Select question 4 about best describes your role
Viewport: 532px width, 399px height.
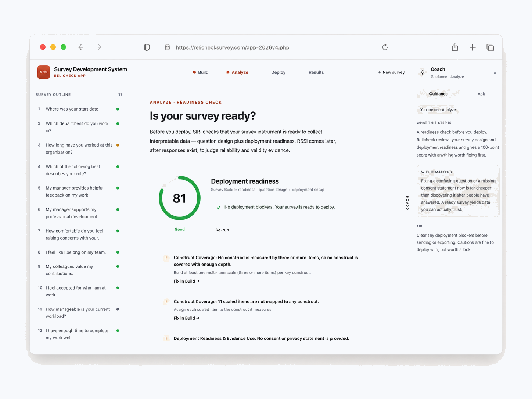pyautogui.click(x=79, y=170)
